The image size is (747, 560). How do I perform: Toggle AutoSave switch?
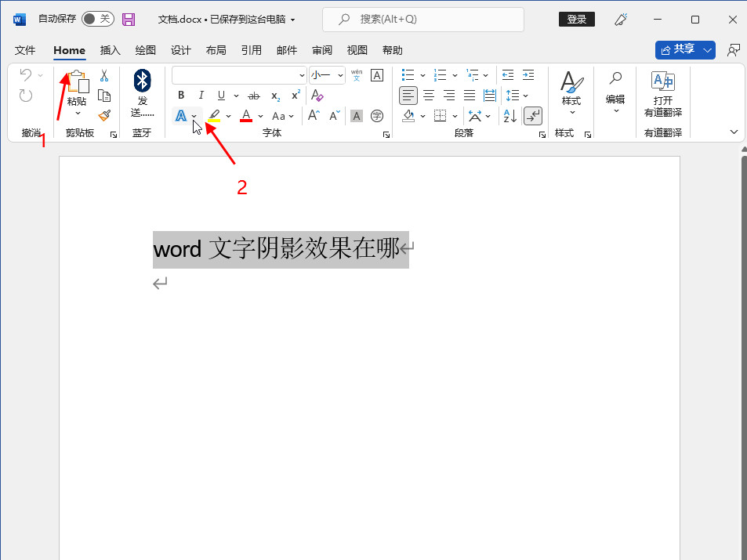pos(98,19)
